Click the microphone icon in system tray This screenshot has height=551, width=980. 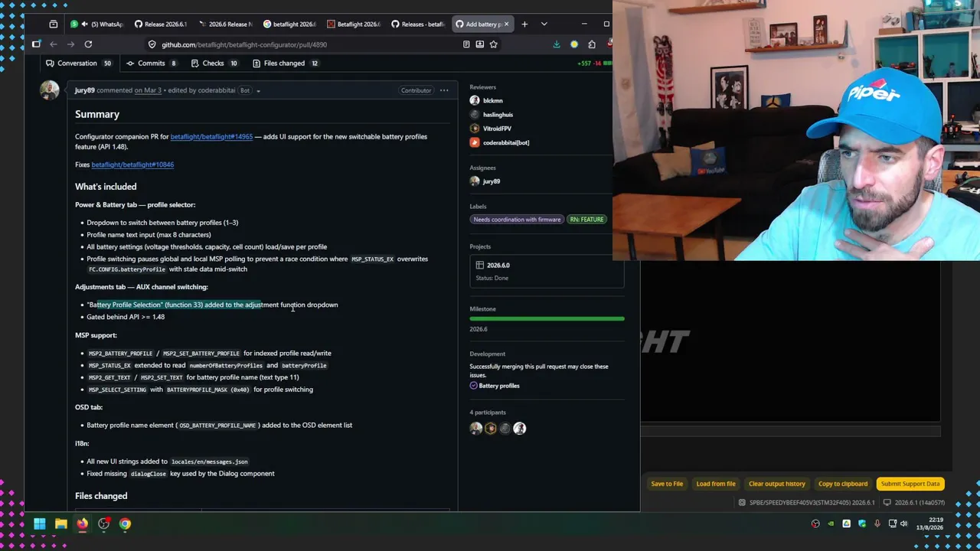877,524
